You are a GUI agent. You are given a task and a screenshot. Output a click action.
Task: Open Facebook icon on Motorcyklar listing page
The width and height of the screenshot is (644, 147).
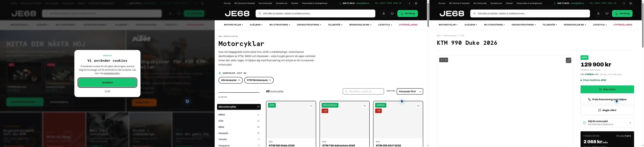[409, 4]
